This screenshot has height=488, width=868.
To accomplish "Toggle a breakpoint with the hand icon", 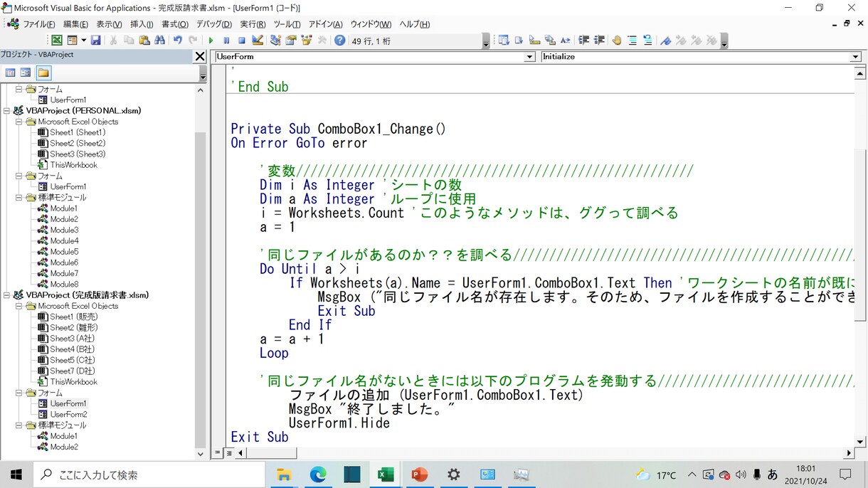I will click(616, 41).
